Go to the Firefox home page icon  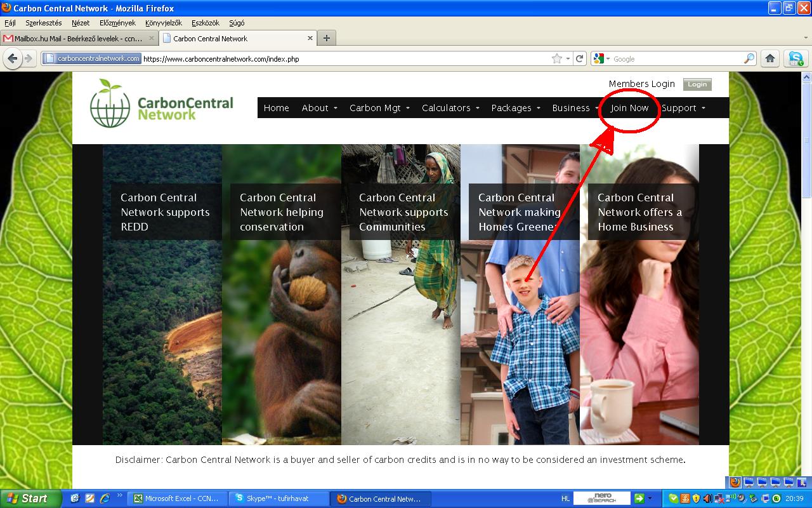point(769,58)
